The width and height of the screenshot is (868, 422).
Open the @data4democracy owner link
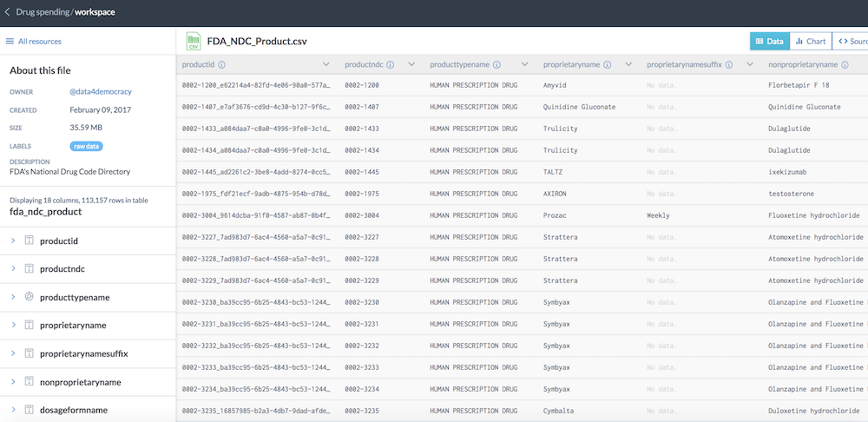[101, 91]
